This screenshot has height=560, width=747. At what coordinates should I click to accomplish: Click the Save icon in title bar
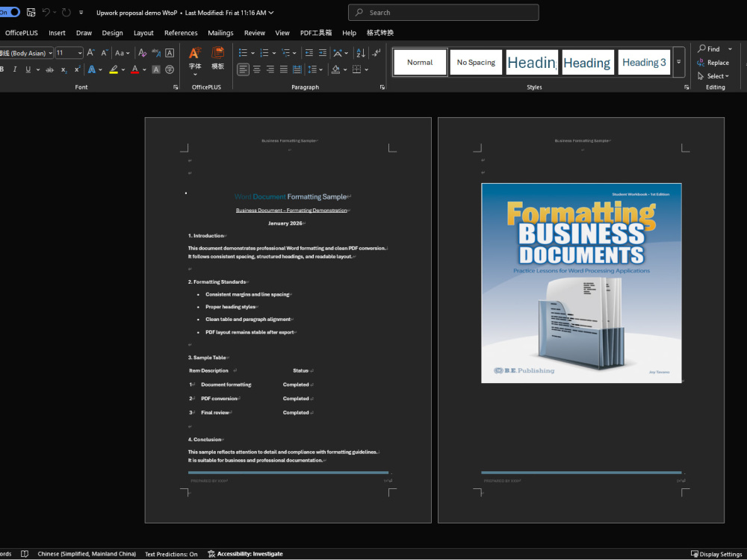coord(31,13)
